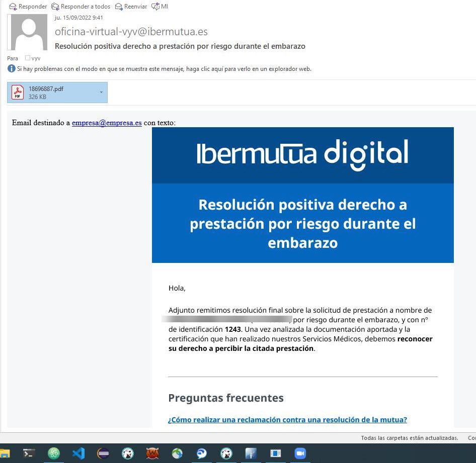
Task: Open Zoom from the taskbar
Action: click(300, 453)
